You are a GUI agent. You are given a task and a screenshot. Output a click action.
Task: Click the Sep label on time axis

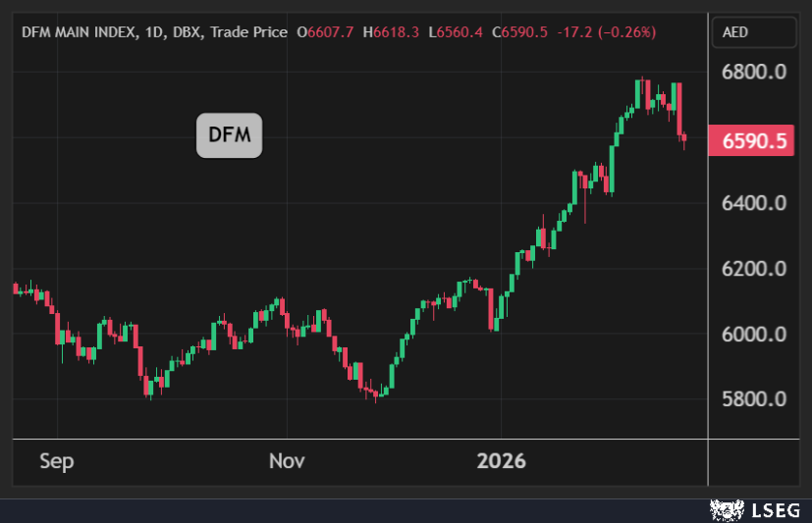coord(57,461)
